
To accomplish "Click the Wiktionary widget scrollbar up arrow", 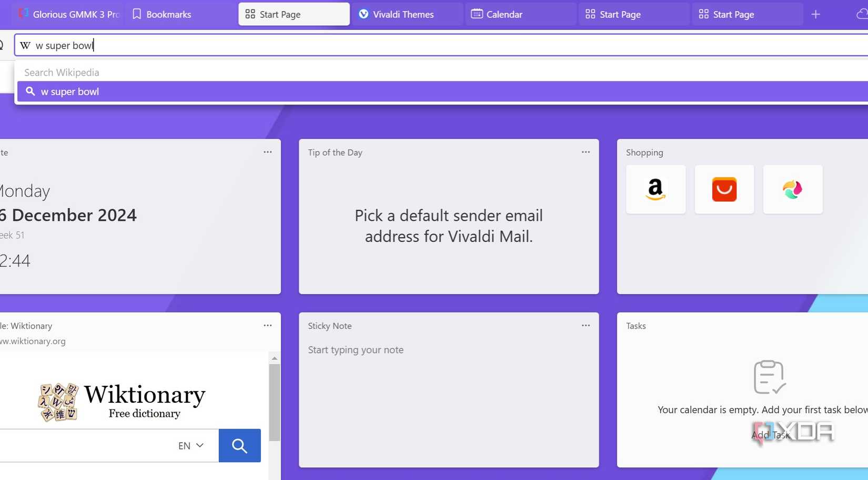I will 274,358.
